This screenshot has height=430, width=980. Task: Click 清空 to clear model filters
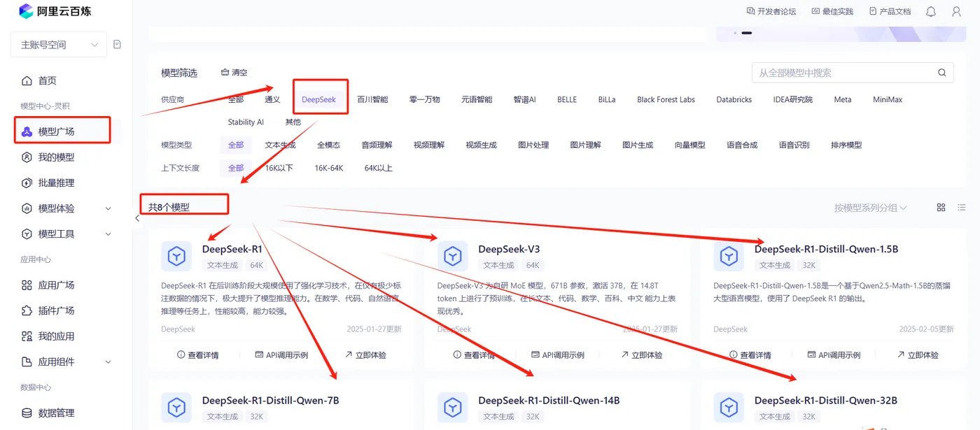234,73
